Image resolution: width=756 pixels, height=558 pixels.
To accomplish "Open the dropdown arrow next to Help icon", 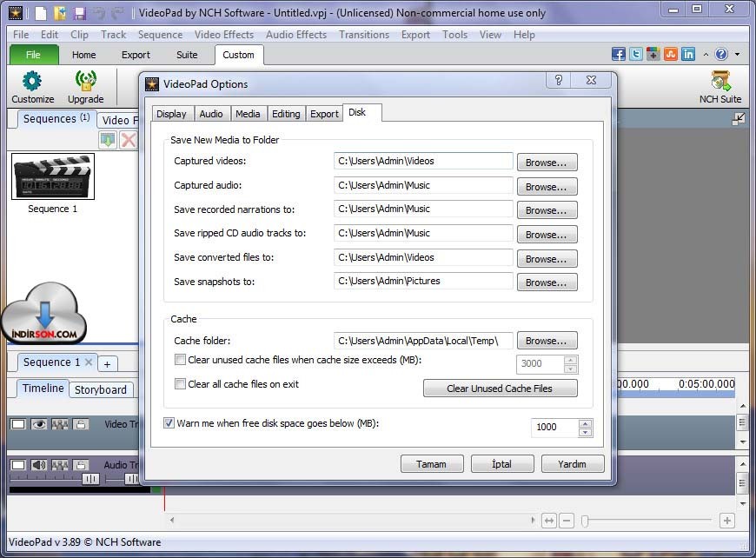I will [737, 55].
